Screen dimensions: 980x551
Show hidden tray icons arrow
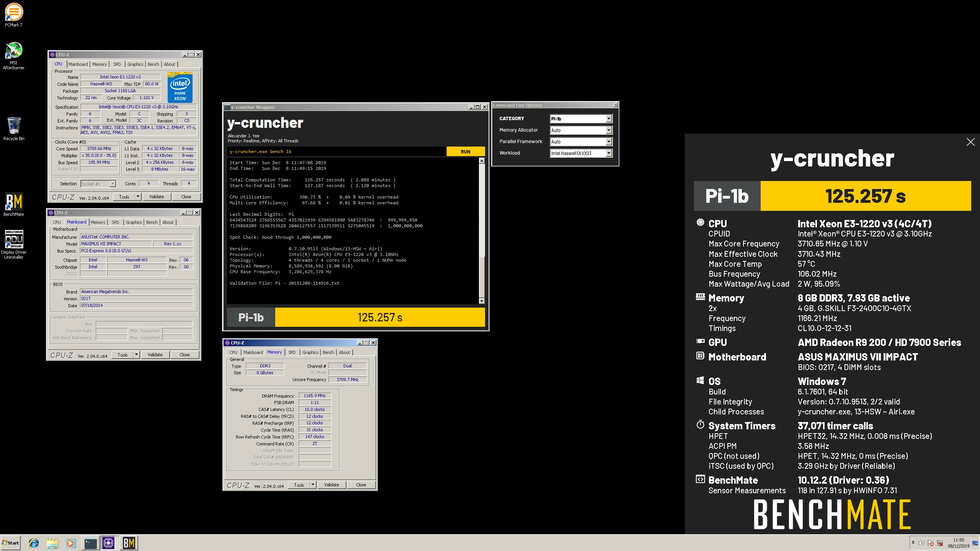[913, 543]
